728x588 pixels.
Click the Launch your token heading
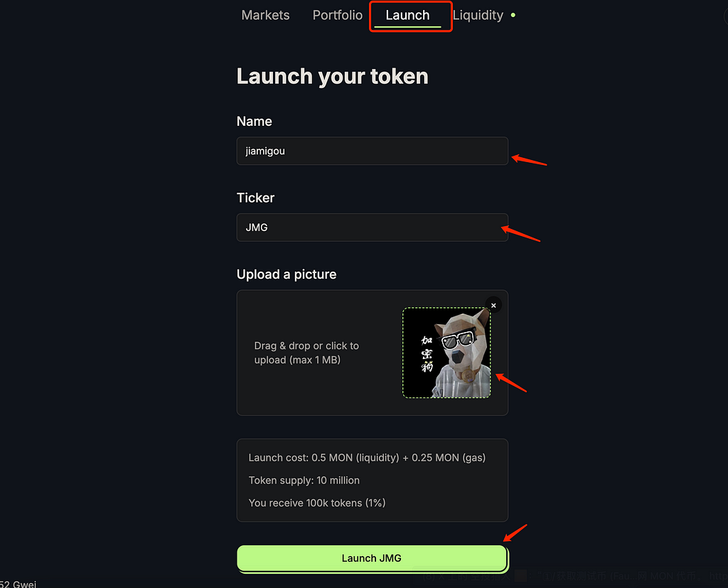333,77
